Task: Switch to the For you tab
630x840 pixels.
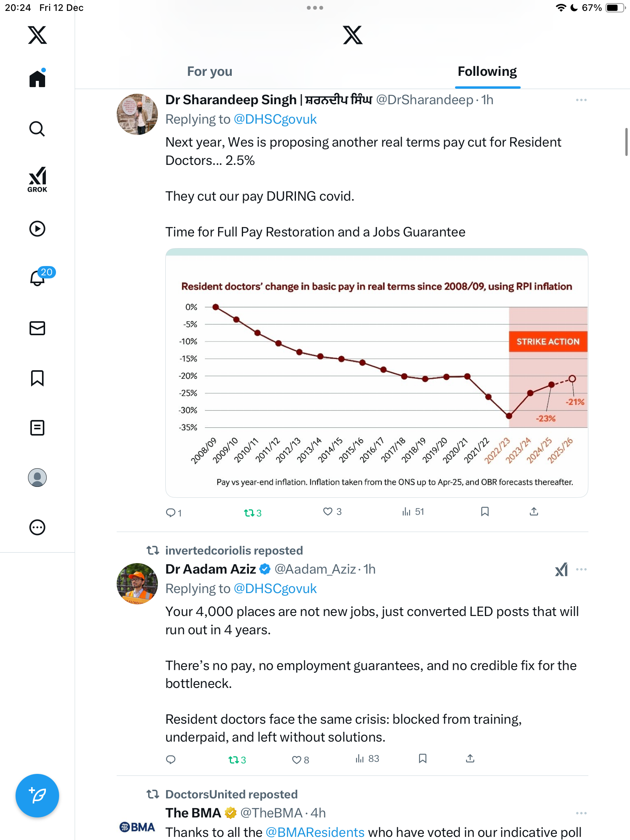Action: (210, 72)
